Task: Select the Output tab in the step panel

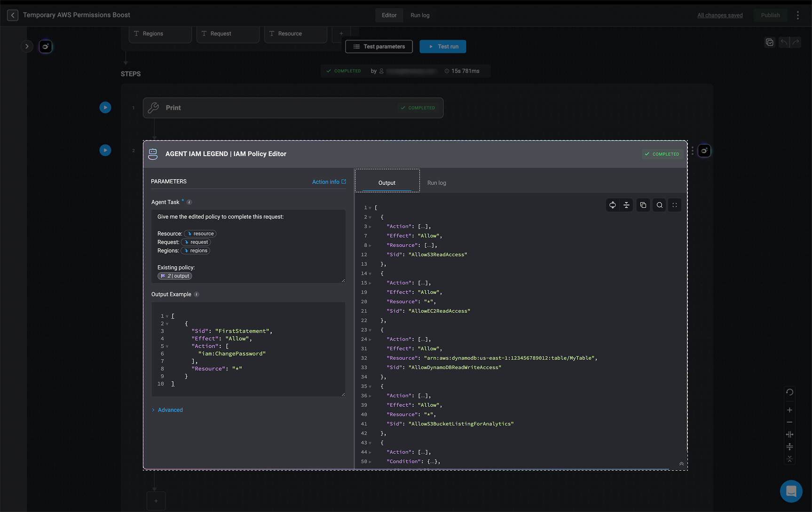Action: pyautogui.click(x=387, y=183)
